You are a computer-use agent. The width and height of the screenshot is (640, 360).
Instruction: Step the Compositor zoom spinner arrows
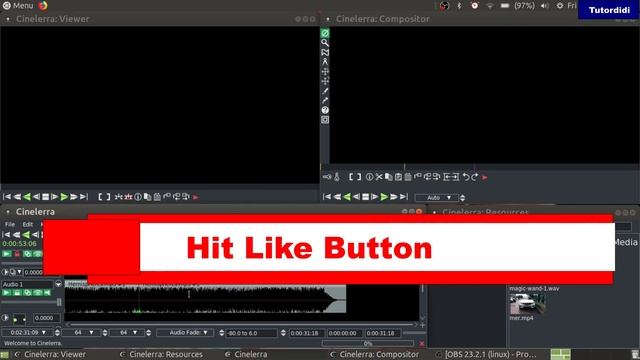point(462,198)
